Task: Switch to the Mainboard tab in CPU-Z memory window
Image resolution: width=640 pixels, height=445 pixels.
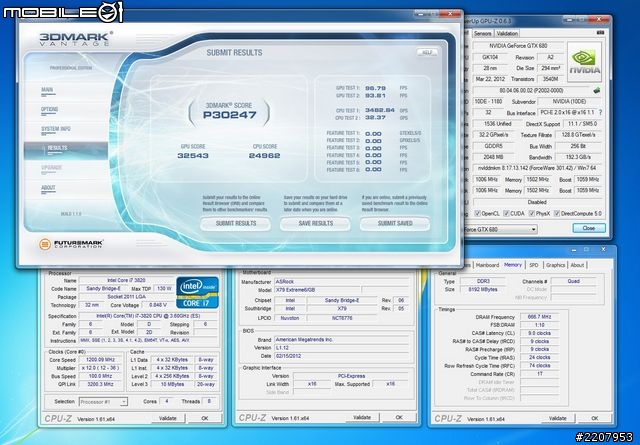Action: click(x=487, y=265)
